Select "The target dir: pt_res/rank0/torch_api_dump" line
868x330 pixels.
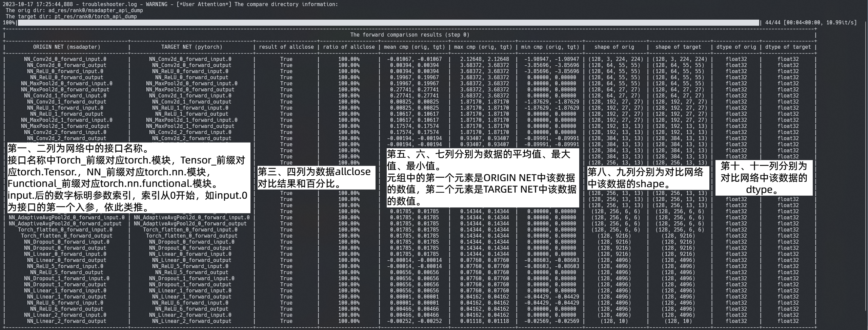click(x=71, y=17)
